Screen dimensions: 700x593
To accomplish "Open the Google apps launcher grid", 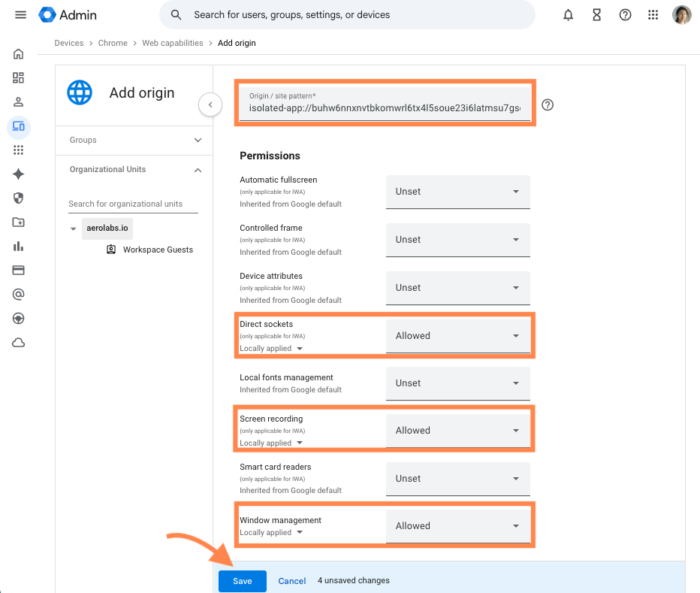I will [653, 14].
